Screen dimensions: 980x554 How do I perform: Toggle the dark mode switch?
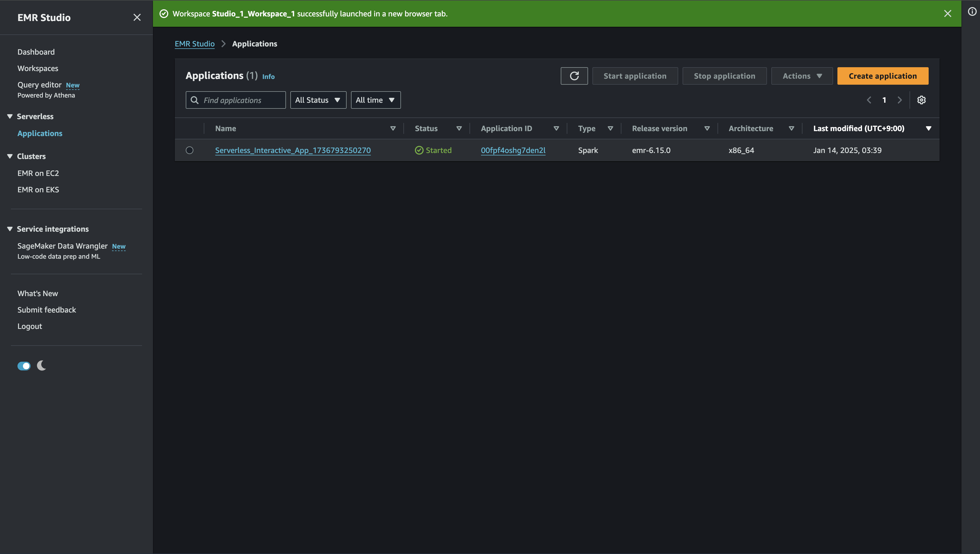pyautogui.click(x=24, y=366)
